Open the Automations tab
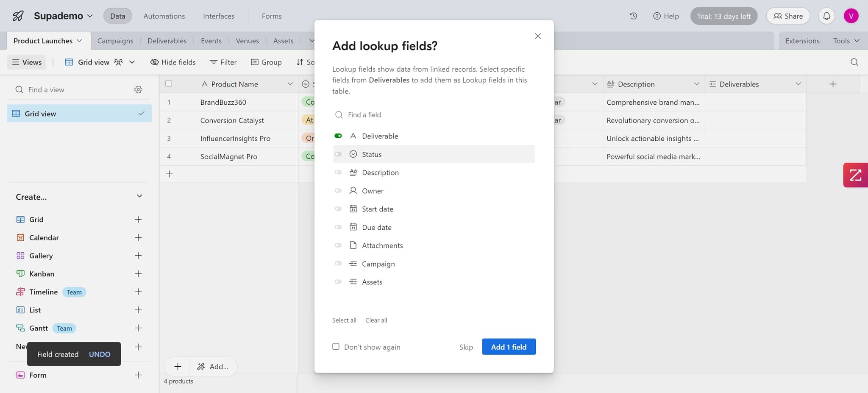Screen dimensions: 868x393 pos(164,16)
